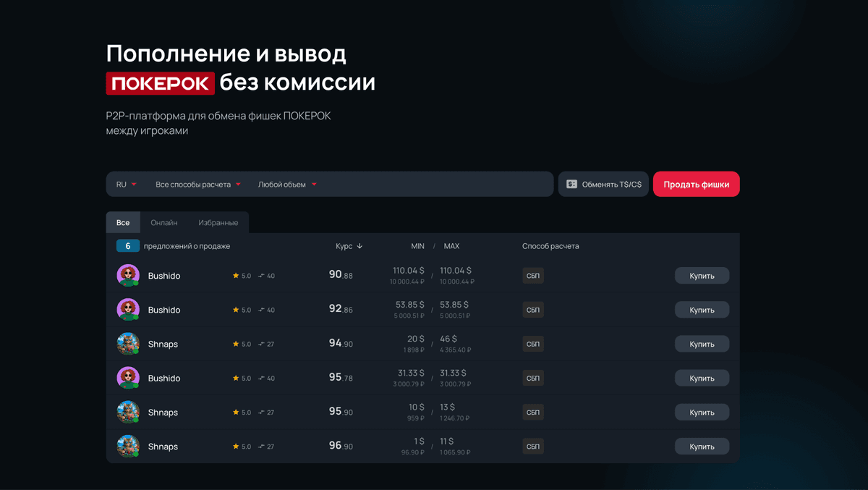Click the Shnaps name in 96.90 row
Screen dimensions: 868x490
click(x=163, y=447)
